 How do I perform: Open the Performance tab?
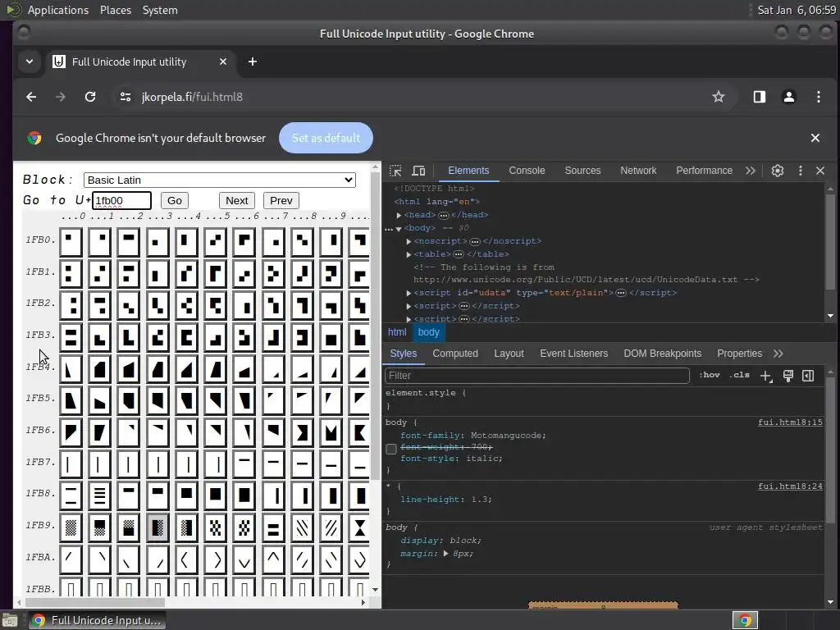coord(704,171)
